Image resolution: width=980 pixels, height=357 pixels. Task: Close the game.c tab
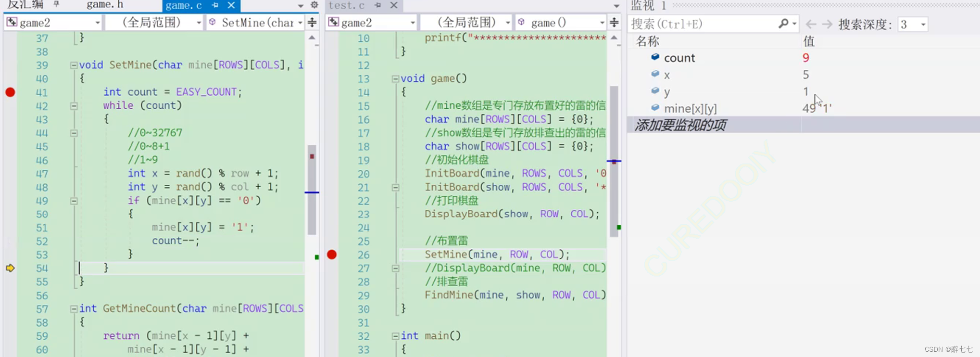[x=231, y=5]
